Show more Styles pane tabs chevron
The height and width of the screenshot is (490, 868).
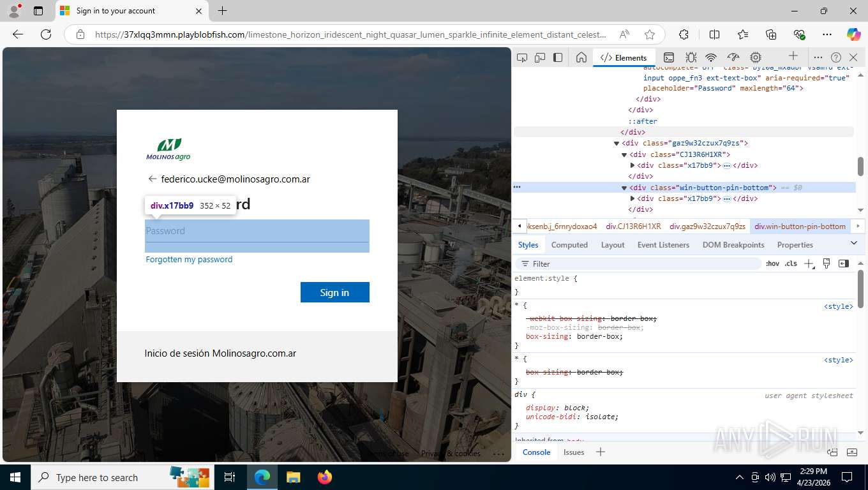[x=854, y=243]
